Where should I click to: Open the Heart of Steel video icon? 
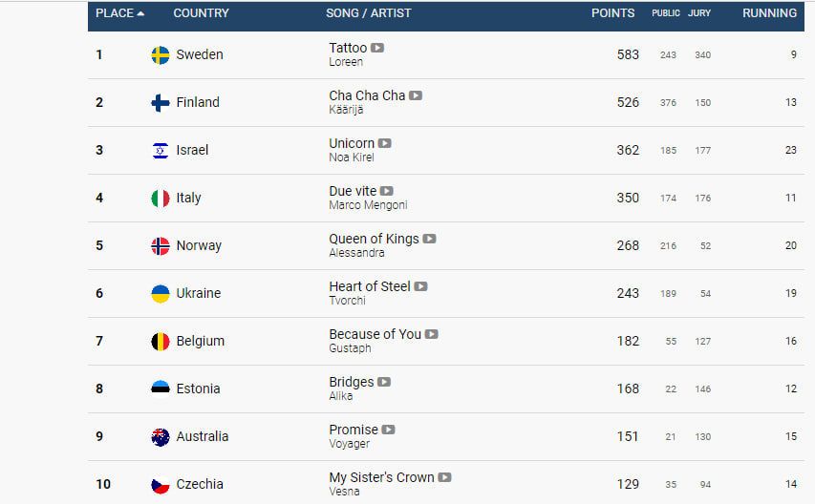421,286
